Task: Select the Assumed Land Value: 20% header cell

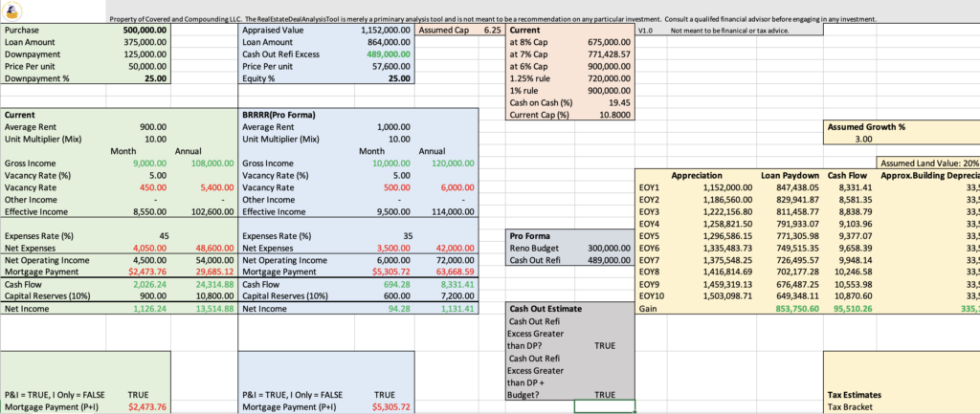Action: 928,163
